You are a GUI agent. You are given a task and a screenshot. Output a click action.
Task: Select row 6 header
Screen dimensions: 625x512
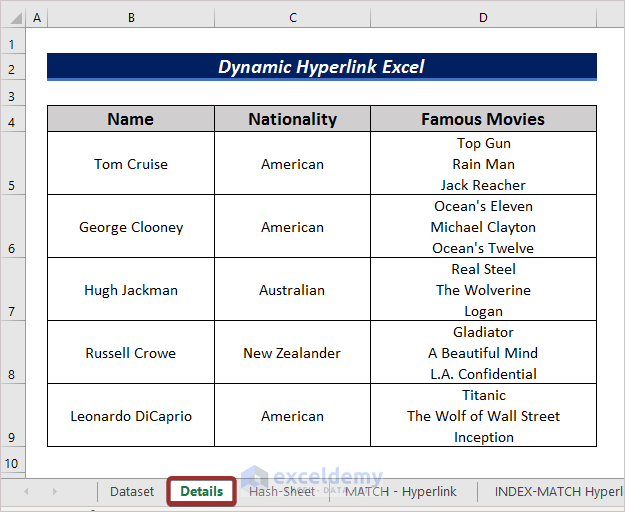[12, 226]
